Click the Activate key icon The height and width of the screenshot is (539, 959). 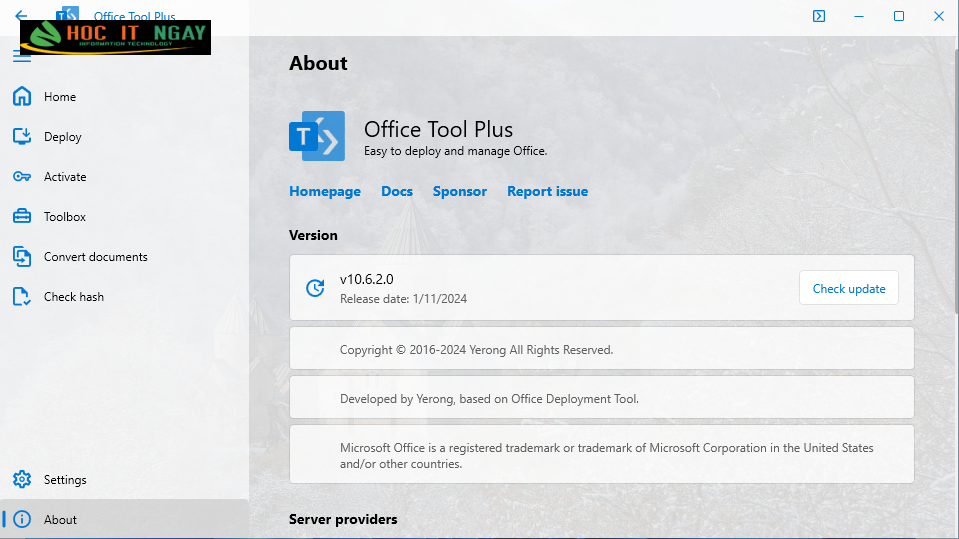(22, 177)
